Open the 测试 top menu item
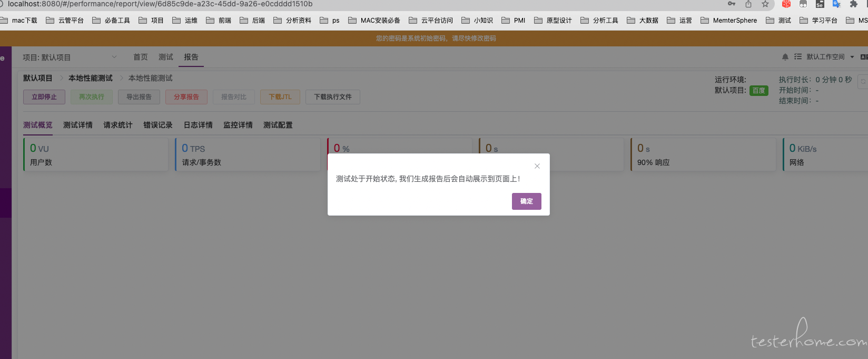The image size is (868, 359). coord(166,57)
